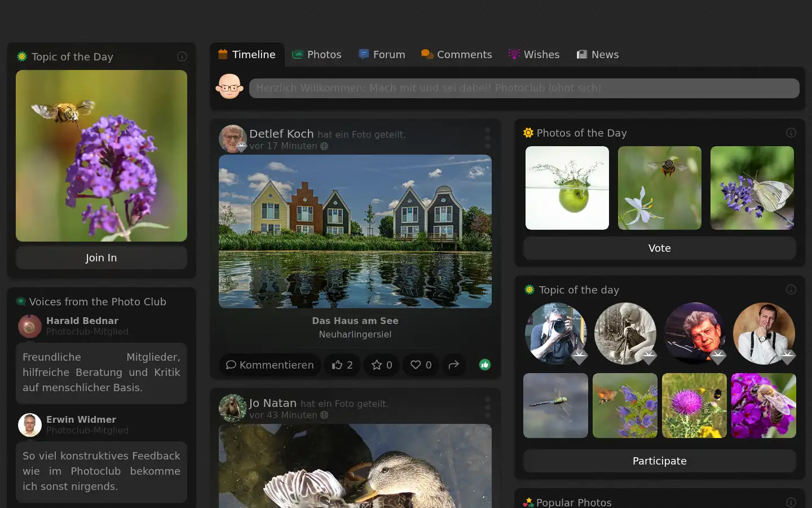Open info icon in Topic of the Day panel

182,56
